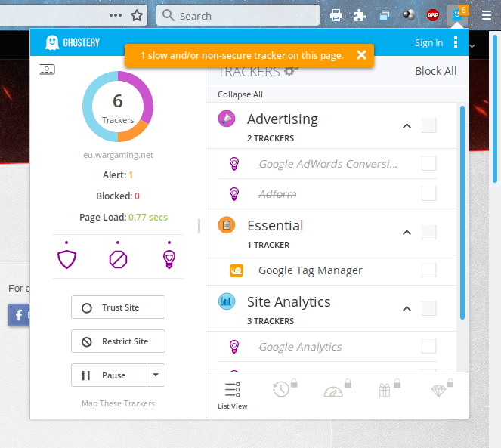This screenshot has height=448, width=501.
Task: Open the trackers settings gear icon
Action: click(291, 71)
